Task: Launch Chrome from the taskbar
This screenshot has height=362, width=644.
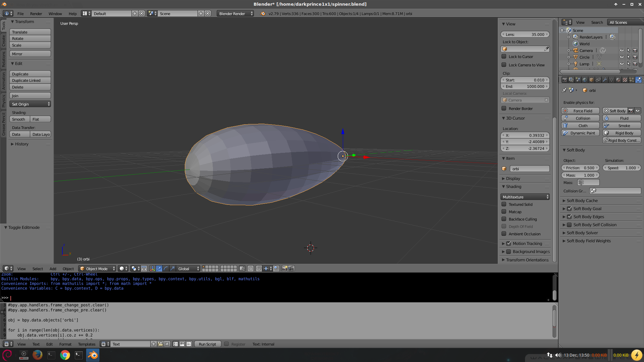Action: tap(65, 355)
